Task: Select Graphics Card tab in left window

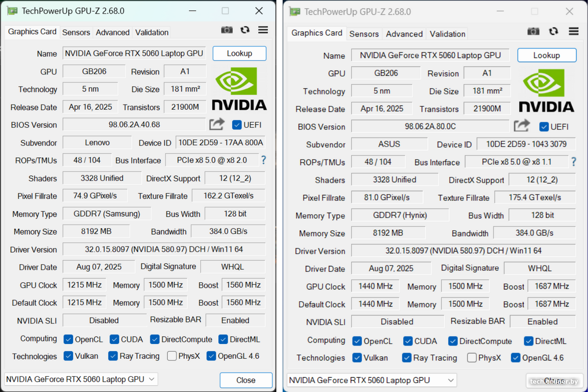Action: click(32, 31)
